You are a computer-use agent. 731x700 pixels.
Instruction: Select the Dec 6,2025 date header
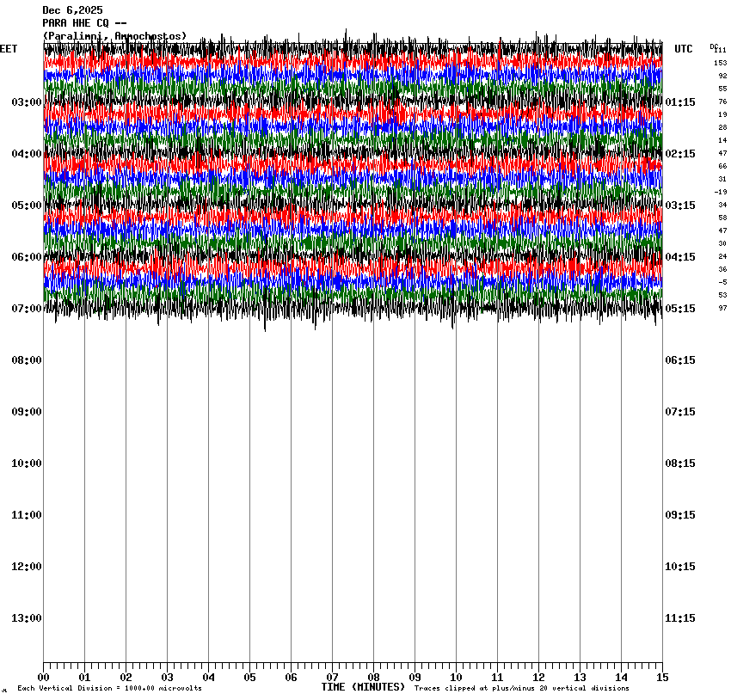[x=72, y=10]
